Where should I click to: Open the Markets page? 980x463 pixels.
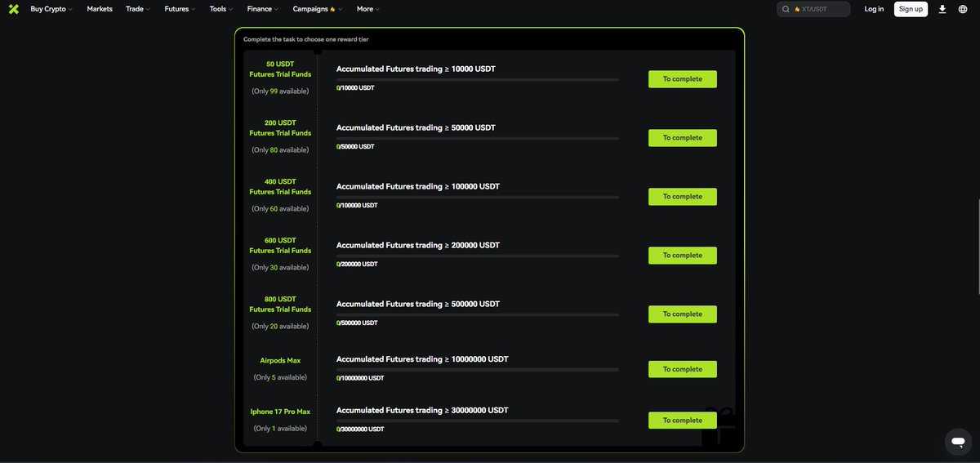point(100,9)
